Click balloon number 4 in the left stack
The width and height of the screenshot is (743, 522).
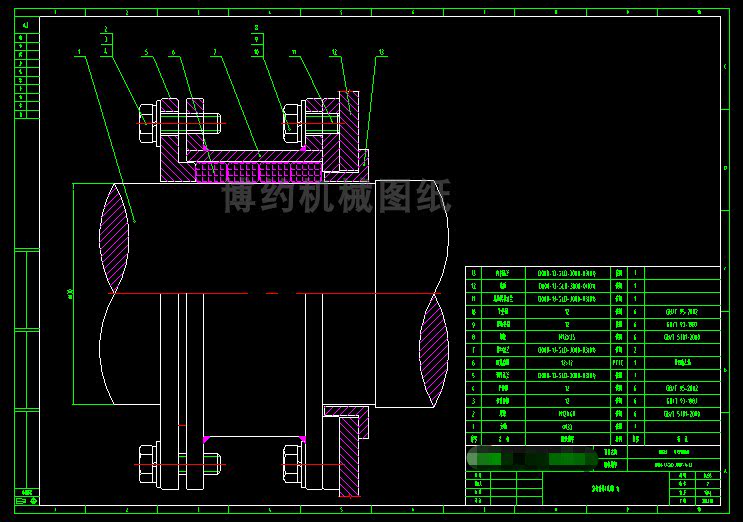(106, 51)
